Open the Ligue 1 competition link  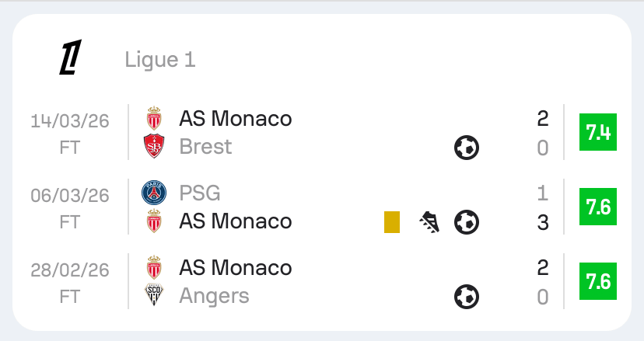coord(159,59)
